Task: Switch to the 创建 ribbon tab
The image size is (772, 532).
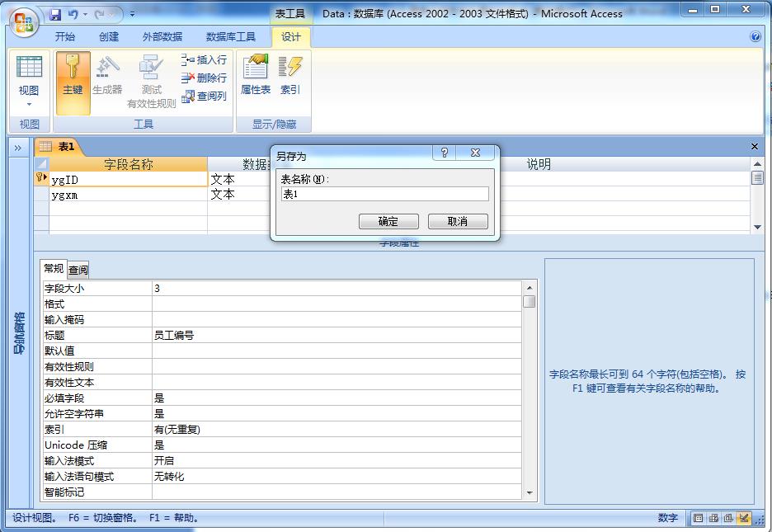Action: tap(109, 37)
